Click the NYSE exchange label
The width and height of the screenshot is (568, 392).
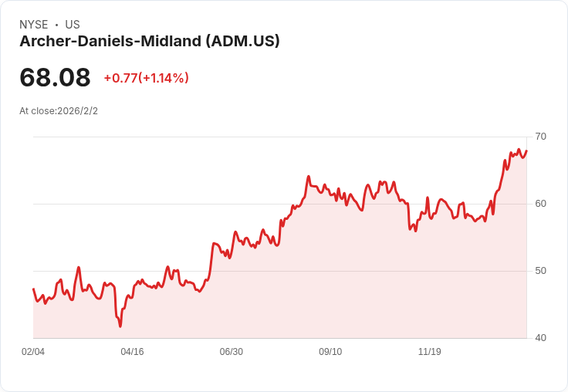34,25
